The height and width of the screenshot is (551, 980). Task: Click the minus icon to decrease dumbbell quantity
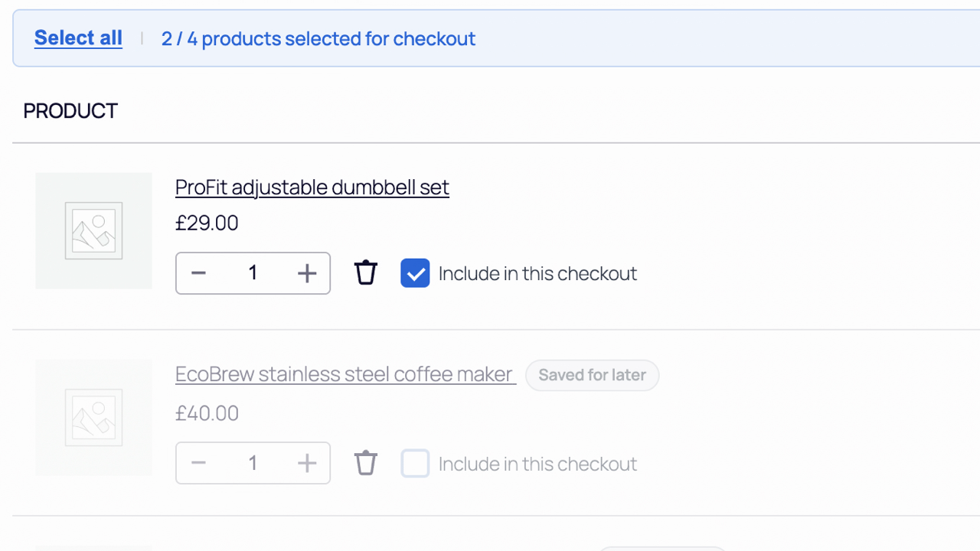(x=198, y=272)
